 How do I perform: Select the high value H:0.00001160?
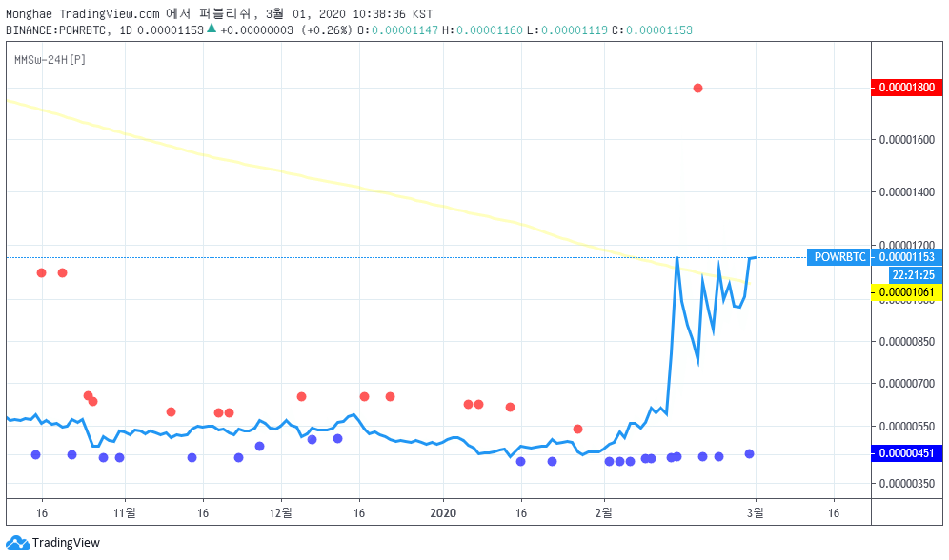[x=482, y=30]
